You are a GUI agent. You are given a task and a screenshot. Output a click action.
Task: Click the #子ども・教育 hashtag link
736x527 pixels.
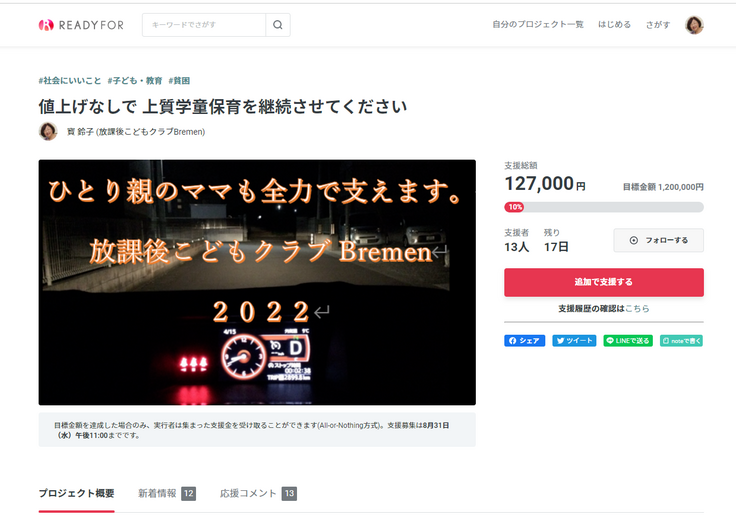(135, 81)
